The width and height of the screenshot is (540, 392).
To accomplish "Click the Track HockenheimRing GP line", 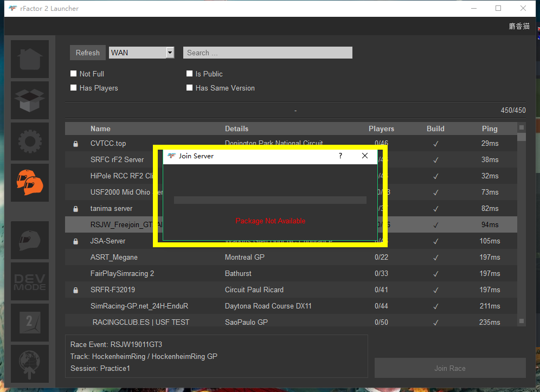I will click(144, 357).
